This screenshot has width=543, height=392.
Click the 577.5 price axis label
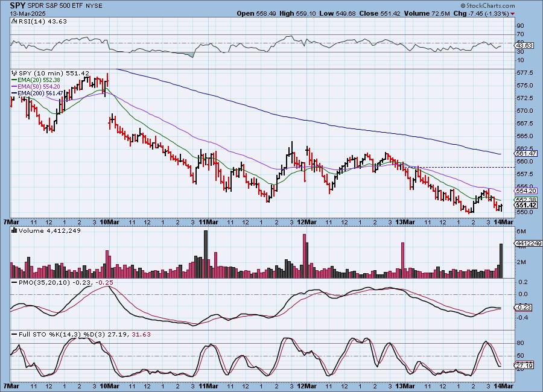click(525, 73)
